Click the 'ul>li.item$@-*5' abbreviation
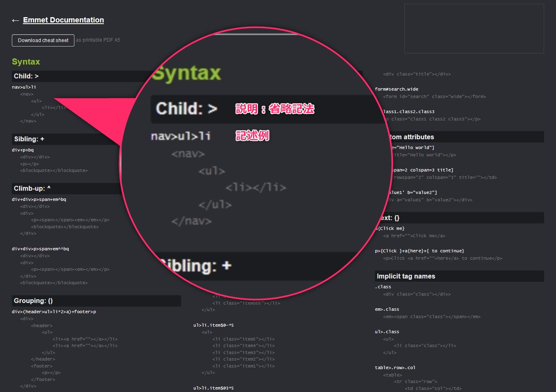This screenshot has width=556, height=392. click(x=213, y=325)
